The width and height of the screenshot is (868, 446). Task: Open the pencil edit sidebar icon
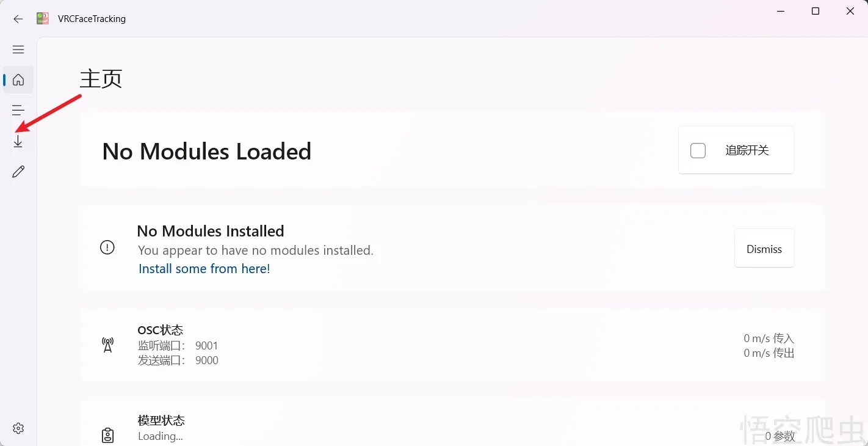point(18,172)
